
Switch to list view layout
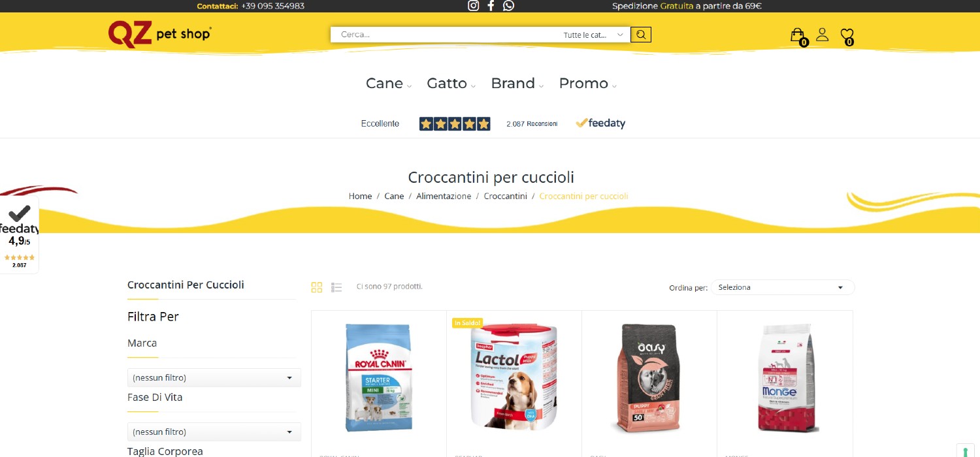pyautogui.click(x=336, y=287)
